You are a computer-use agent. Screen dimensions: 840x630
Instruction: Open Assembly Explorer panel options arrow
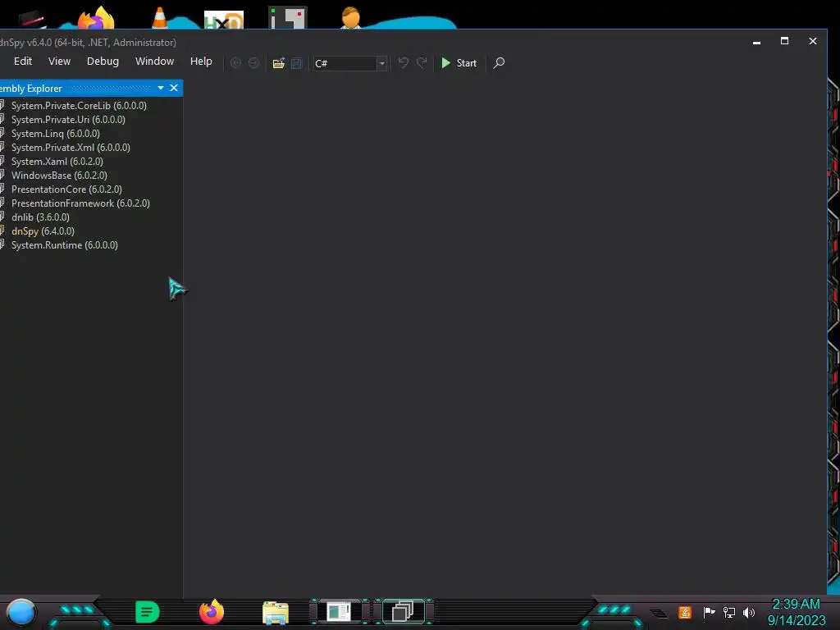[x=161, y=88]
